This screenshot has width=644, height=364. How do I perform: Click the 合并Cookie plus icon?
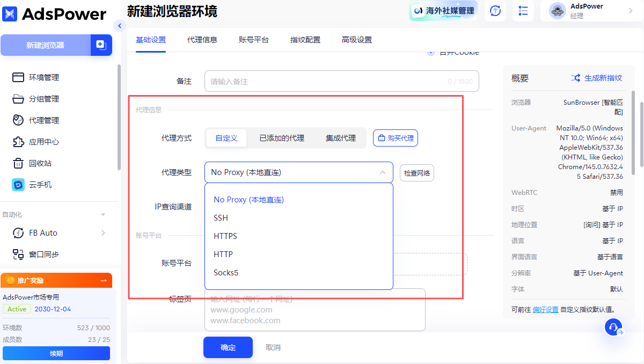point(431,53)
